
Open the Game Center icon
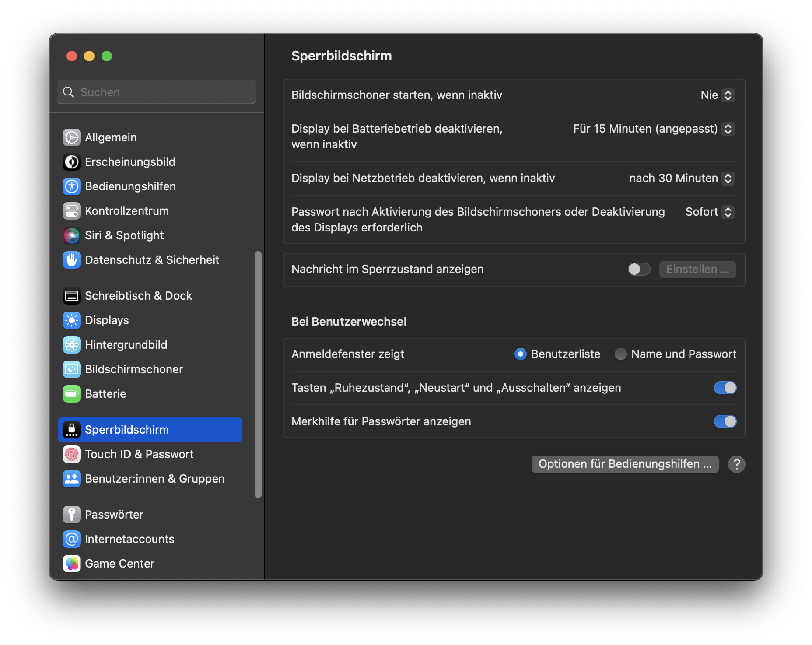point(72,564)
